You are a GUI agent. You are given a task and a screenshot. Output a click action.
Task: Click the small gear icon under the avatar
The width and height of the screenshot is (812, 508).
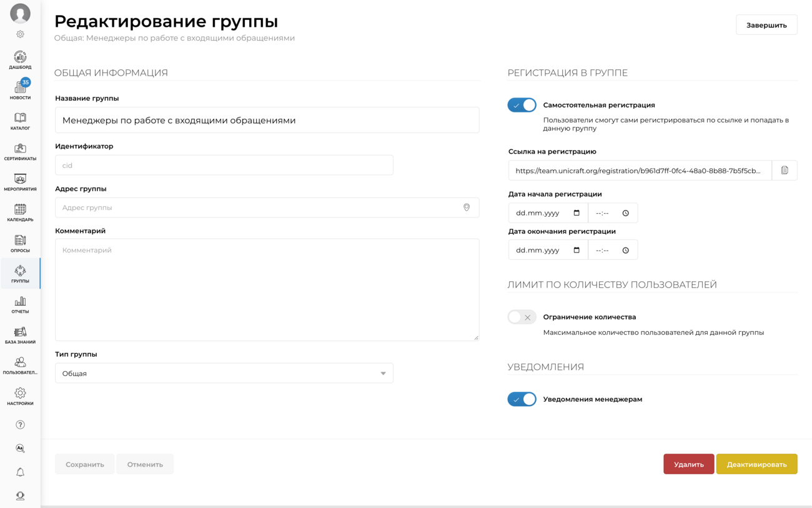pos(20,34)
